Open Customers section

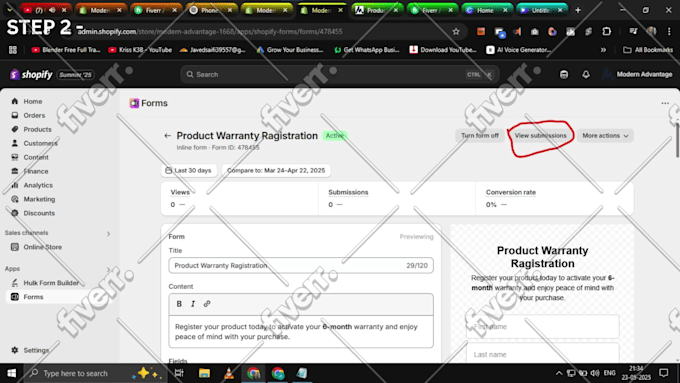[x=40, y=143]
